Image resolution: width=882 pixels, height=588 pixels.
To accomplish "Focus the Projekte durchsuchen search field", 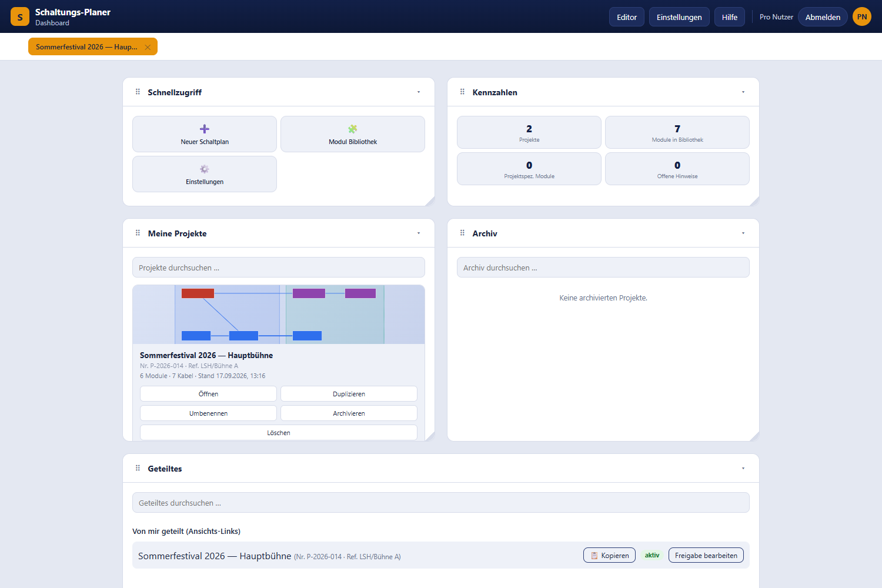I will point(279,268).
